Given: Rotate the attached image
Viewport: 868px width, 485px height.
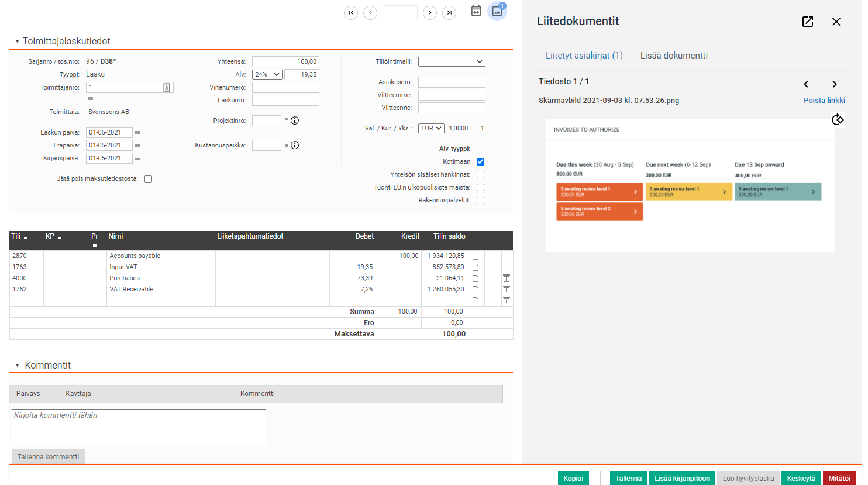Looking at the screenshot, I should click(838, 119).
